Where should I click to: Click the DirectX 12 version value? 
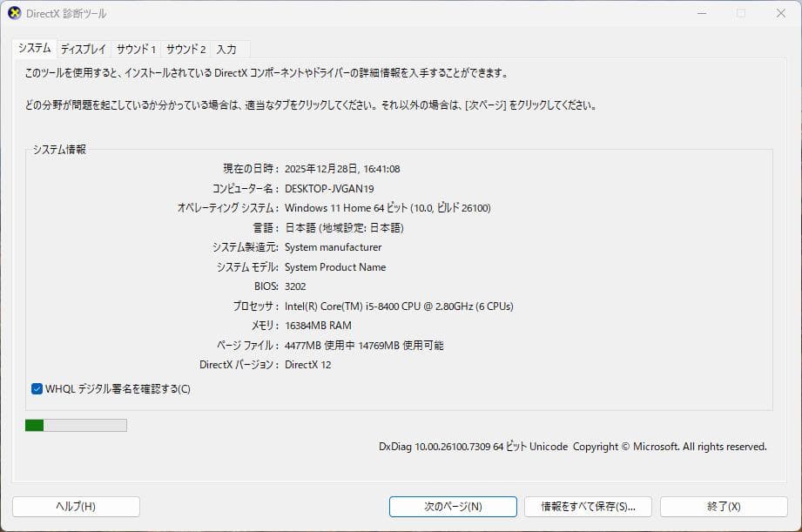click(x=308, y=365)
